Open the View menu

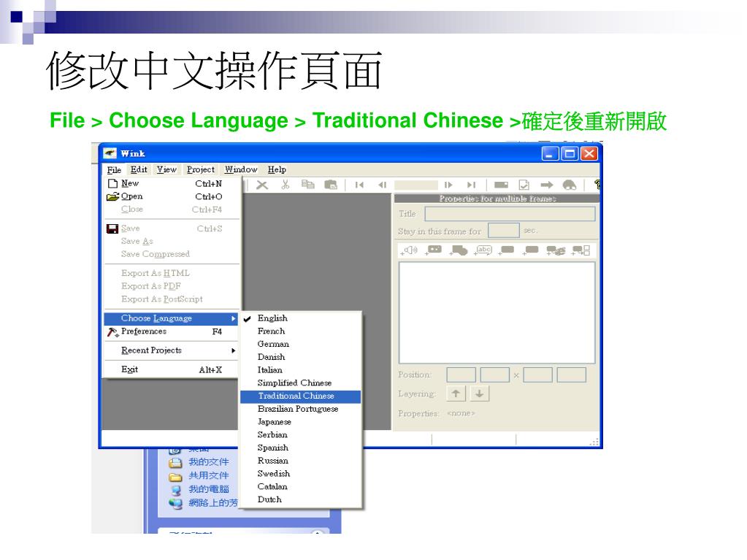166,169
